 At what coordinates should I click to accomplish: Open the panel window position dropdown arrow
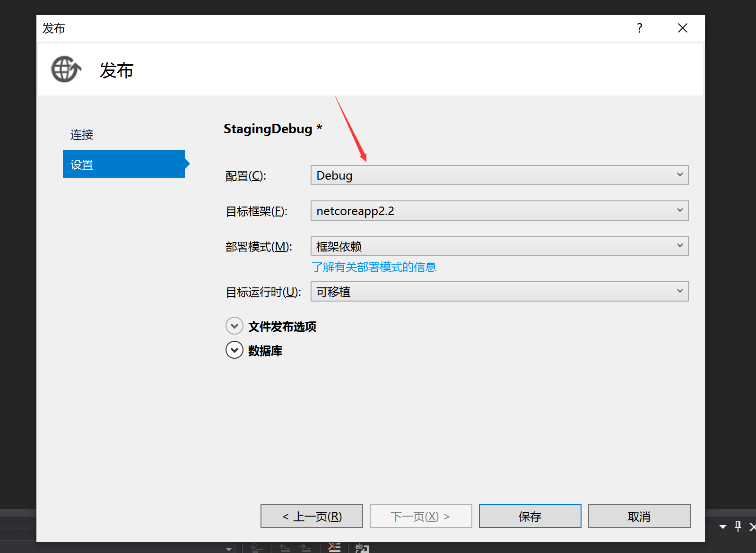click(x=723, y=527)
